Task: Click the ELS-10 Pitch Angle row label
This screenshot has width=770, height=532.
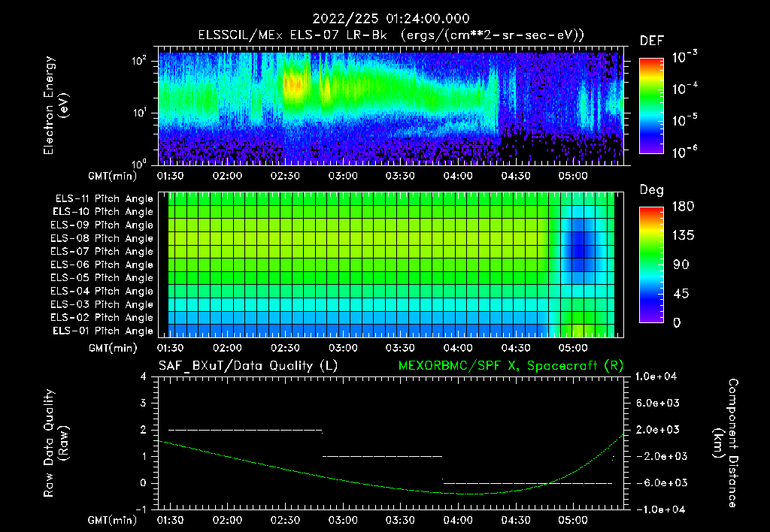Action: (103, 212)
